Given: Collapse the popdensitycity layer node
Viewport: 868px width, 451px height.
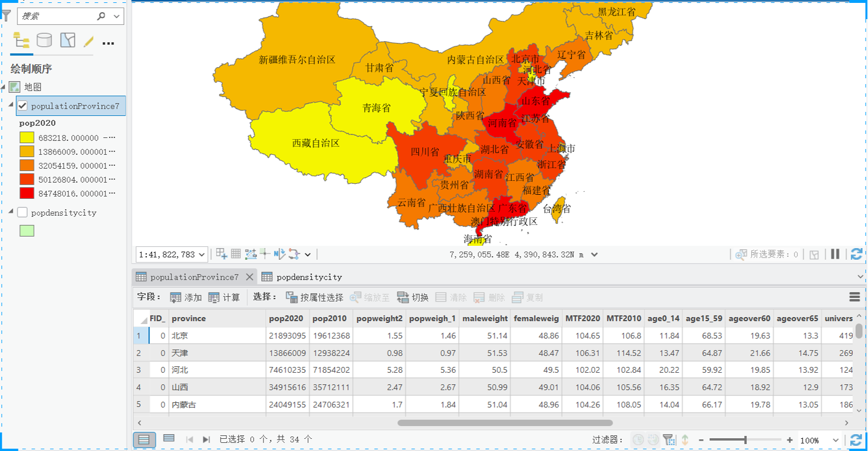Looking at the screenshot, I should tap(11, 212).
